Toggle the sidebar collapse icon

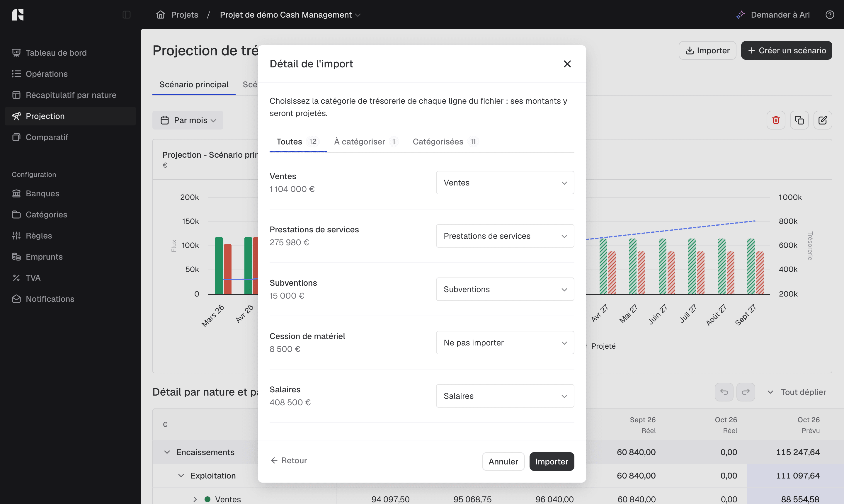point(126,15)
